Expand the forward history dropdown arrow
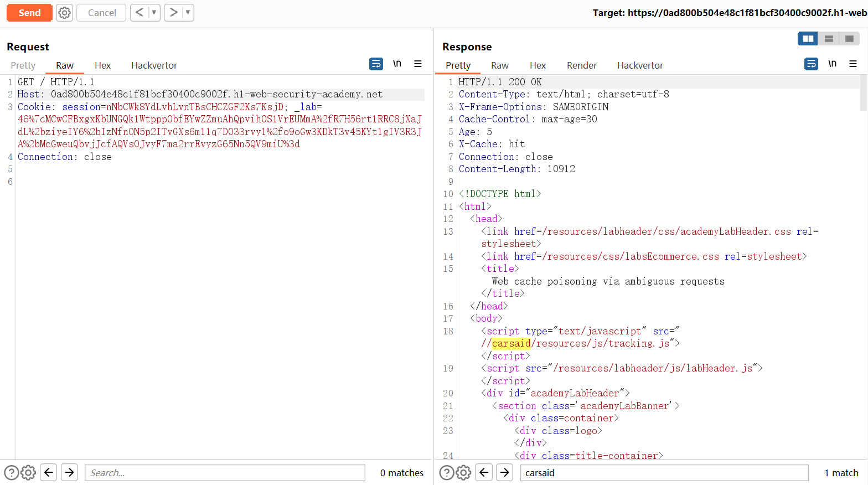This screenshot has width=868, height=485. coord(188,13)
